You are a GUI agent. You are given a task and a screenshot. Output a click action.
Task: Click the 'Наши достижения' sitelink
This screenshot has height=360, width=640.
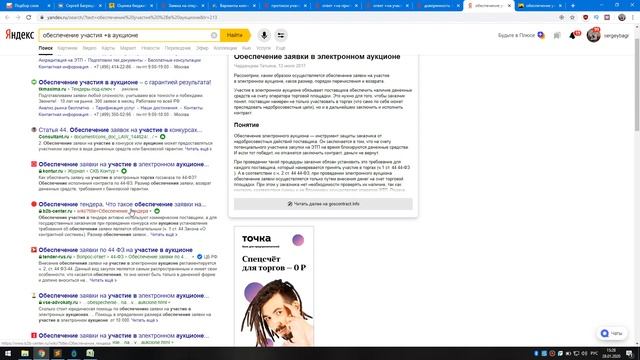(x=158, y=108)
